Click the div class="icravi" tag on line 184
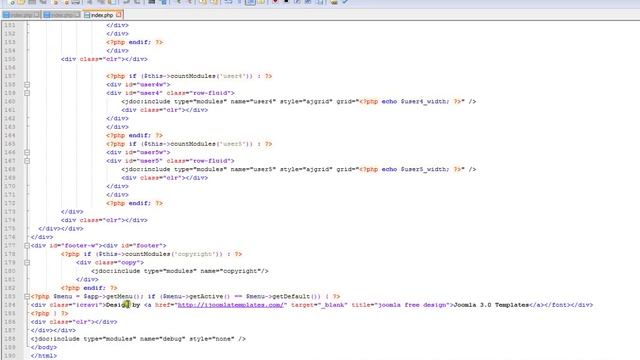Screen dimensions: 640x360 [x=68, y=305]
